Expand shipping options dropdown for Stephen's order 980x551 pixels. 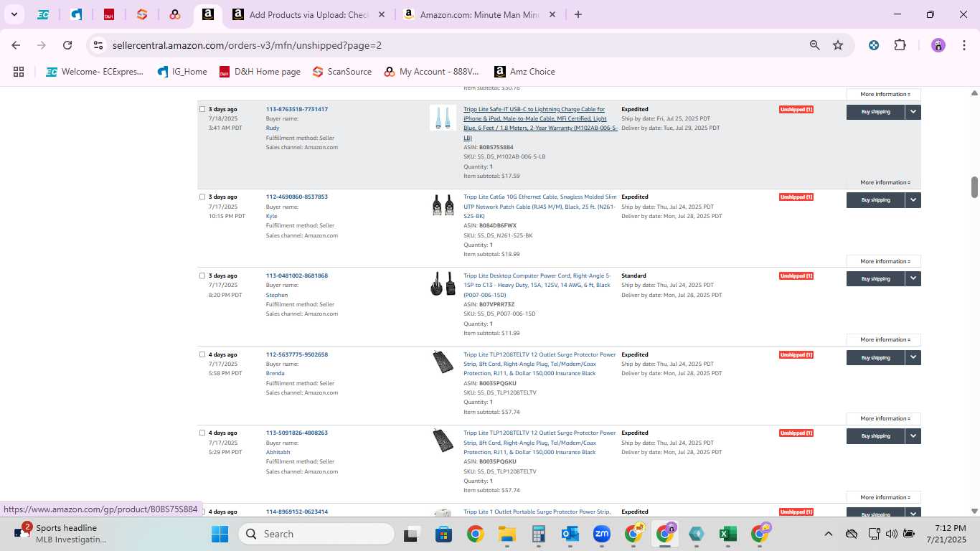(x=913, y=278)
